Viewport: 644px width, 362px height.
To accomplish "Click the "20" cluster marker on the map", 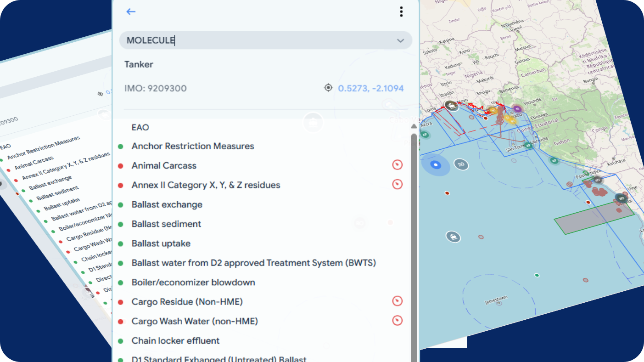I will click(461, 165).
